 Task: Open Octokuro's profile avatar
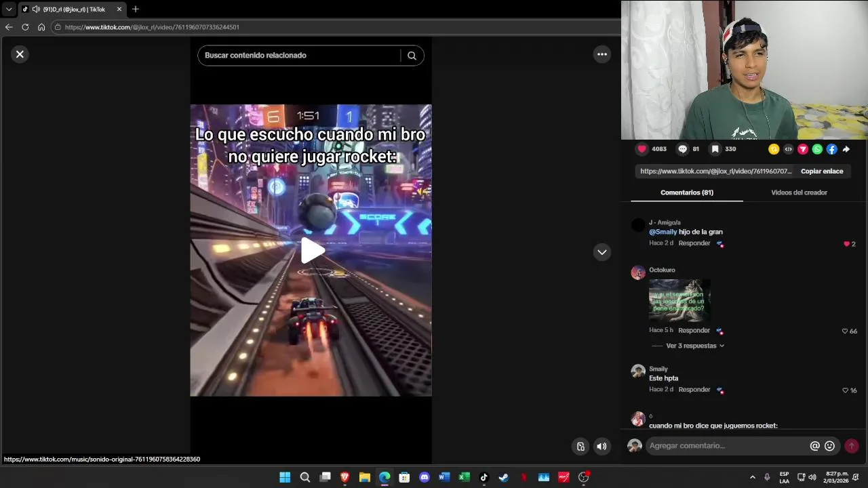tap(638, 272)
